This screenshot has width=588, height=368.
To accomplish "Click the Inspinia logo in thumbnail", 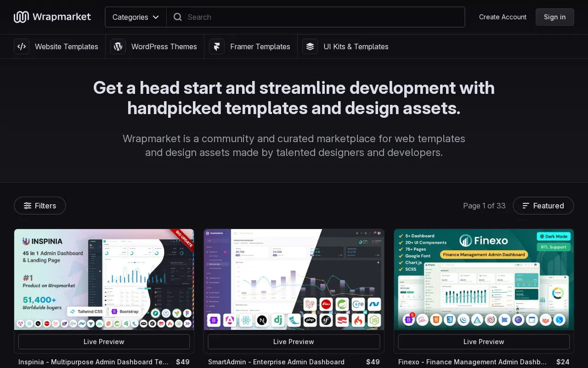I will pyautogui.click(x=42, y=241).
